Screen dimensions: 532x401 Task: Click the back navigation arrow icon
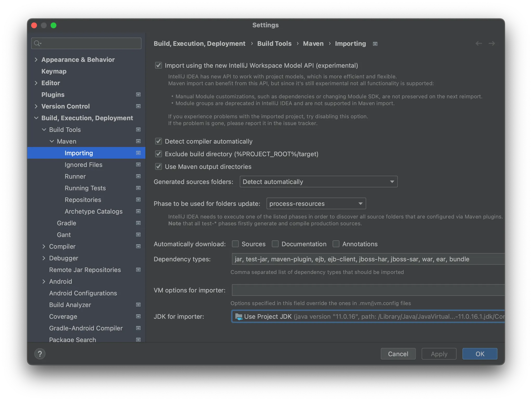click(x=478, y=43)
